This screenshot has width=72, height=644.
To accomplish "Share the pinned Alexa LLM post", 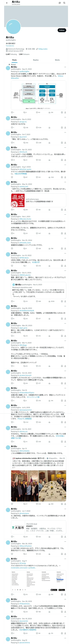I will [x=65, y=112].
